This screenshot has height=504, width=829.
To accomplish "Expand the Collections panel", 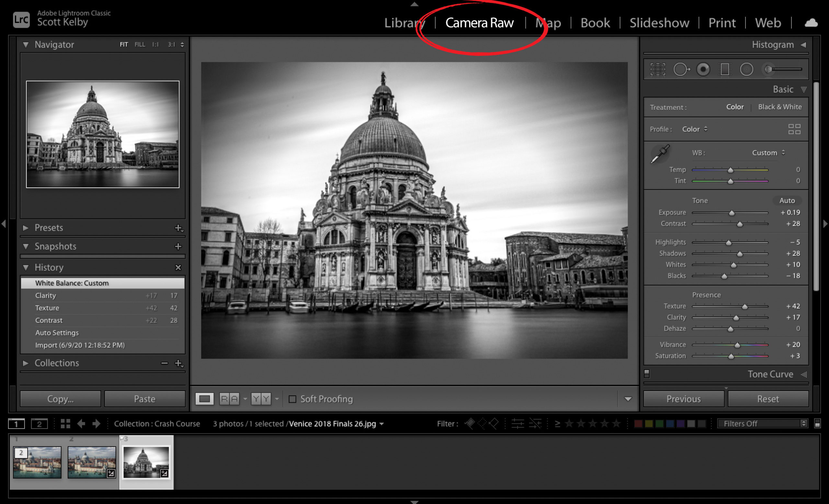I will pos(25,362).
